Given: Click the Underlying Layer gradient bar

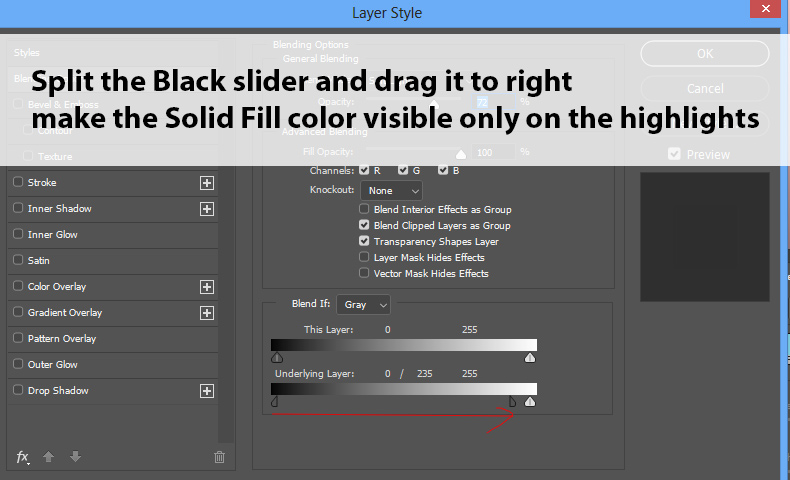Looking at the screenshot, I should [x=404, y=389].
